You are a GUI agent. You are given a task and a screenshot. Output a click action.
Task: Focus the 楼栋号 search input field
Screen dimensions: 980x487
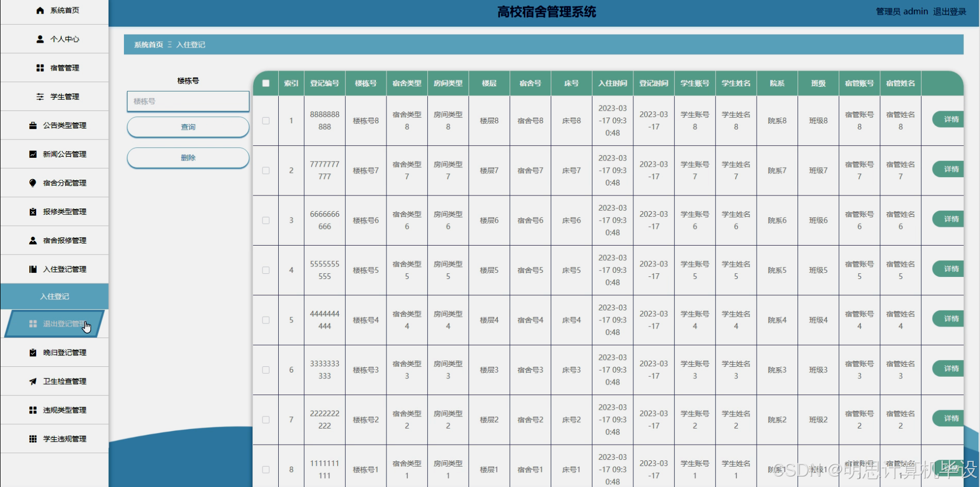(188, 101)
